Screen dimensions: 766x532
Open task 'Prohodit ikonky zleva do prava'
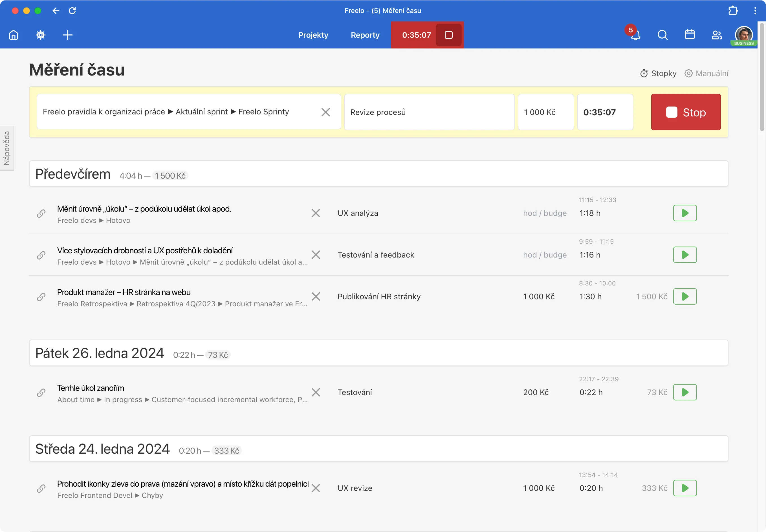tap(183, 484)
